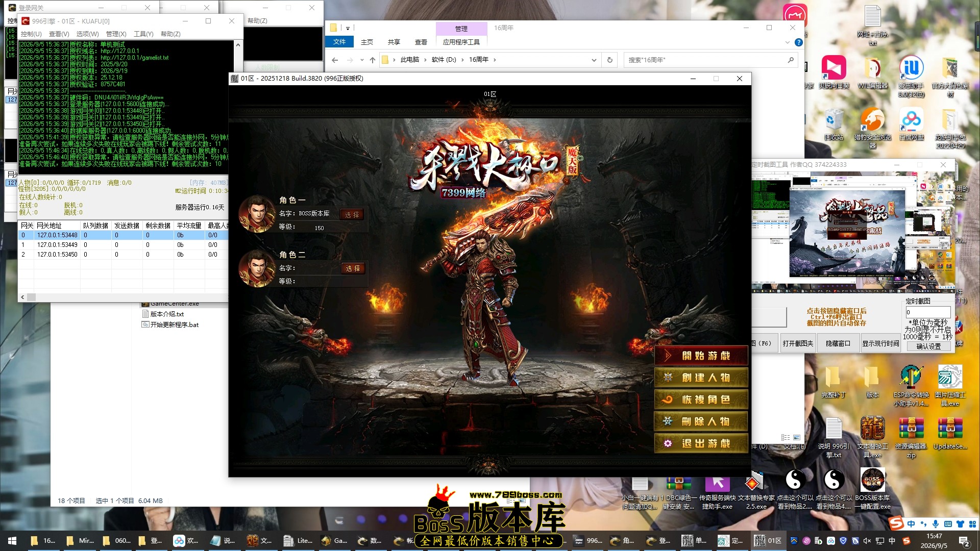The image size is (980, 551).
Task: Select gateway row 127.0.0.1:53450
Action: click(123, 255)
